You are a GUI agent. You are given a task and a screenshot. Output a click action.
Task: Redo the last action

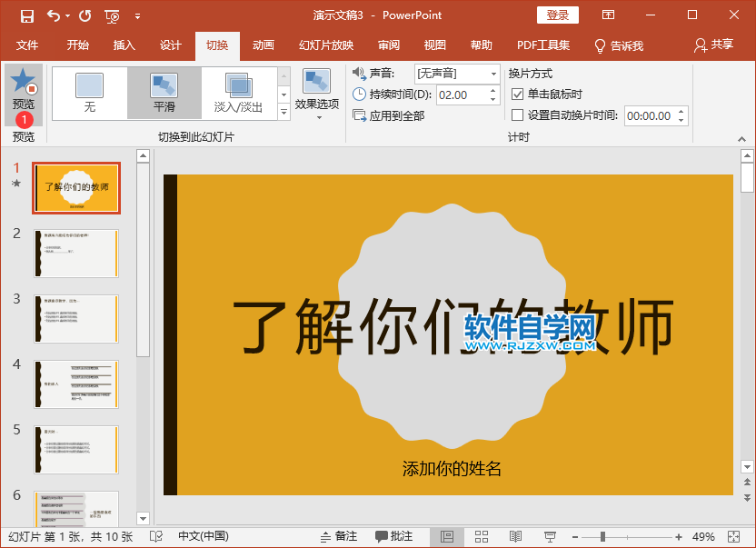pos(85,16)
